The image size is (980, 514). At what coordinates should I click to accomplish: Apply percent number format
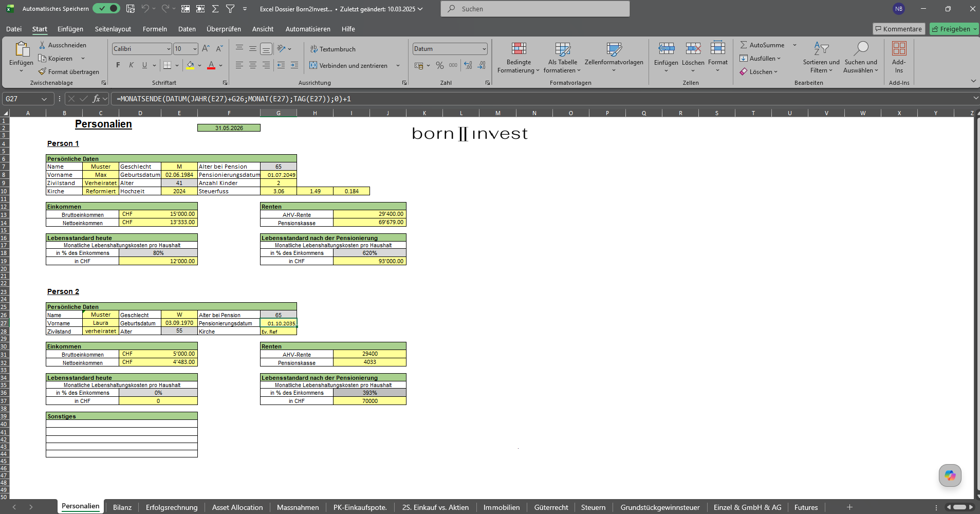click(440, 65)
